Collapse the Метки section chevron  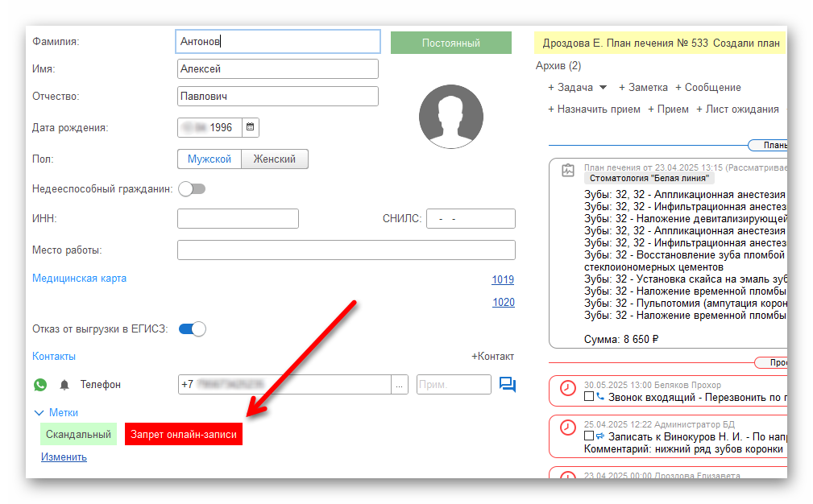point(39,413)
